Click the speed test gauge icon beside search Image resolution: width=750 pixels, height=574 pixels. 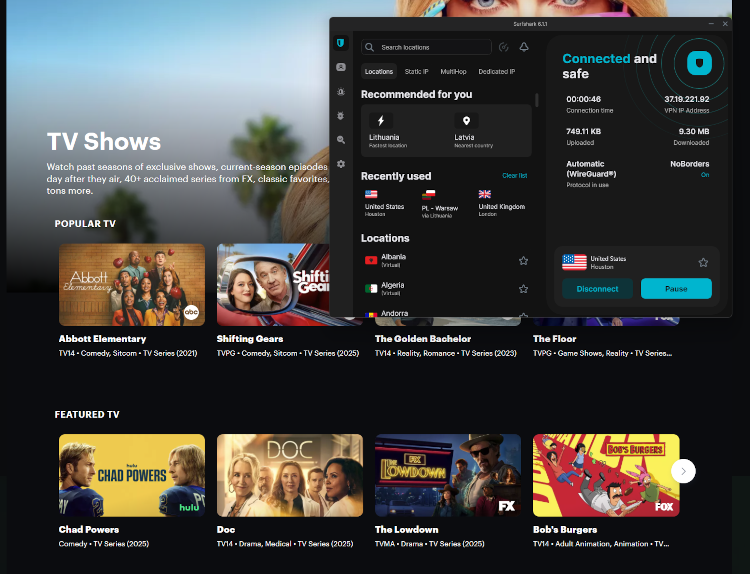503,47
